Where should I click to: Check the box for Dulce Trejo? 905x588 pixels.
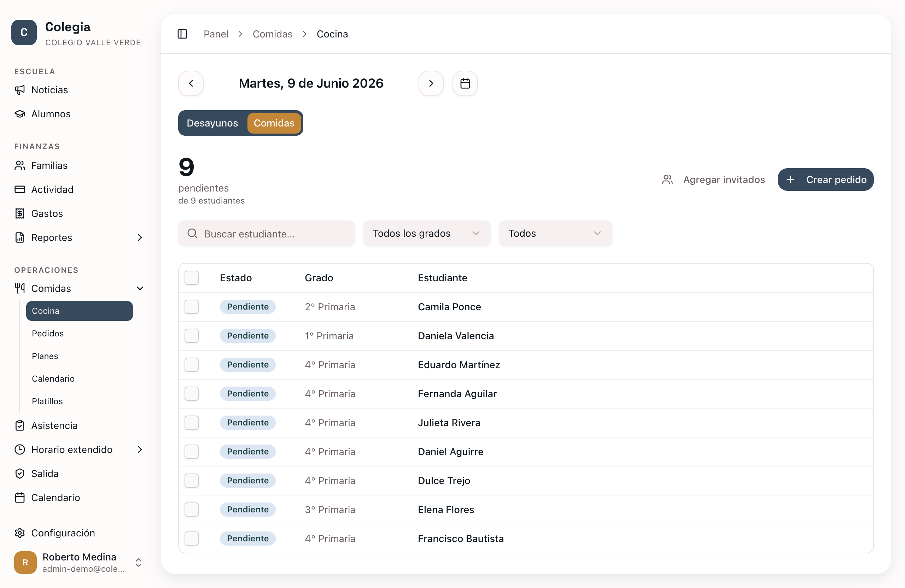[192, 480]
